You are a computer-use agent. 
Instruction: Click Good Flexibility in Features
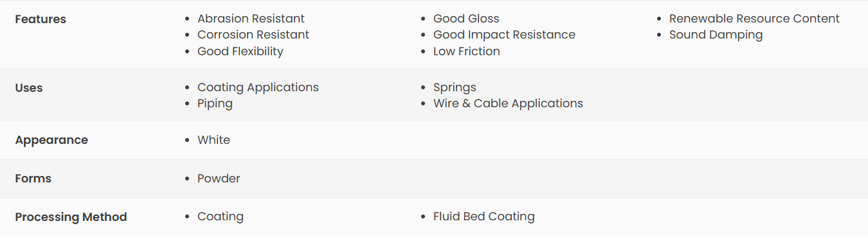pos(240,51)
